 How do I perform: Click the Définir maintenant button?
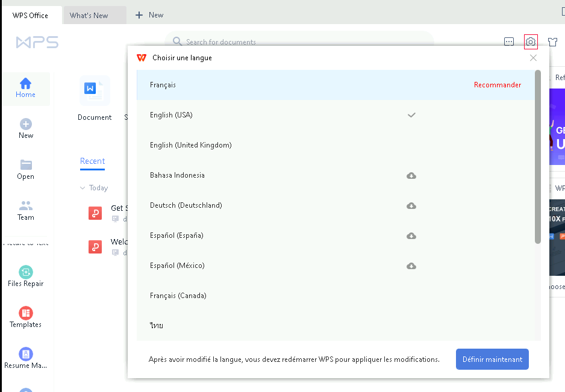492,359
